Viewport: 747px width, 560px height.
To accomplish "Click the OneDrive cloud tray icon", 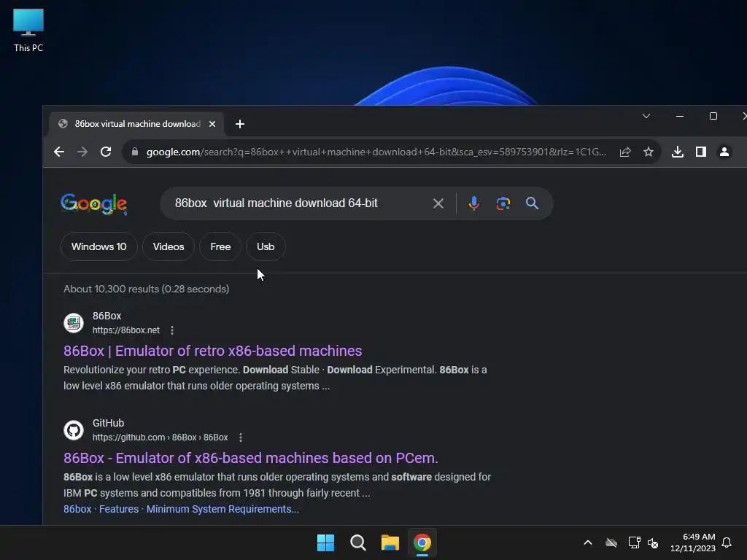I will point(611,542).
